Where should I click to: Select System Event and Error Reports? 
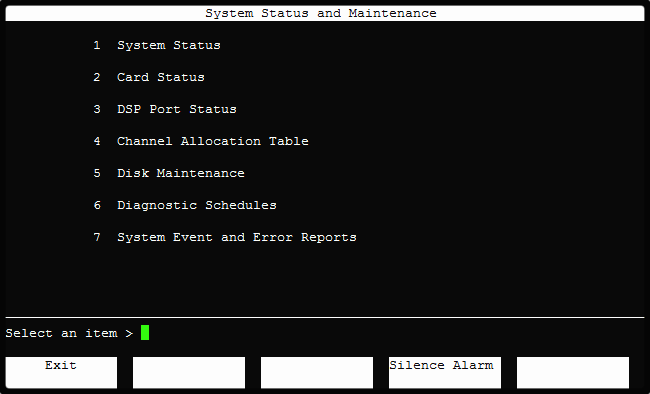point(225,237)
